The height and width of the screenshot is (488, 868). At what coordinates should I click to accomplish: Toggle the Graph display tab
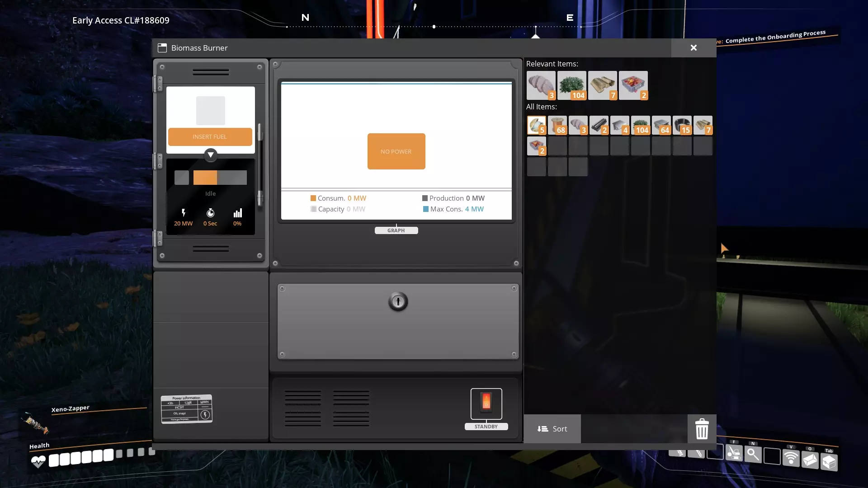coord(396,230)
